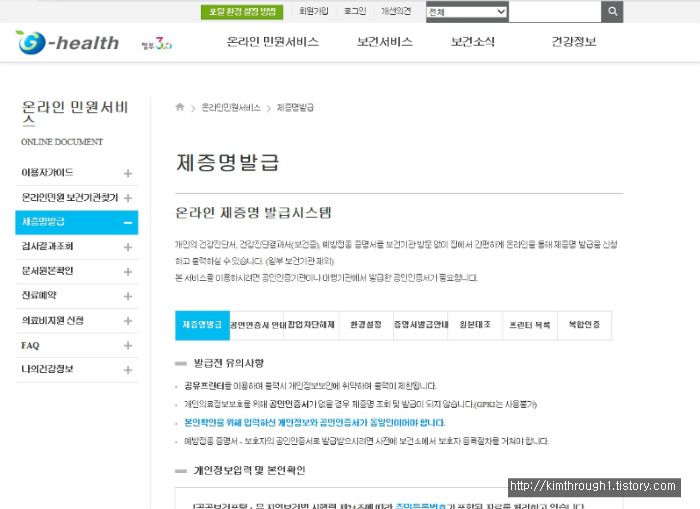Expand 의료비지원 신청 plus icon
Viewport: 700px width, 509px height.
[128, 321]
